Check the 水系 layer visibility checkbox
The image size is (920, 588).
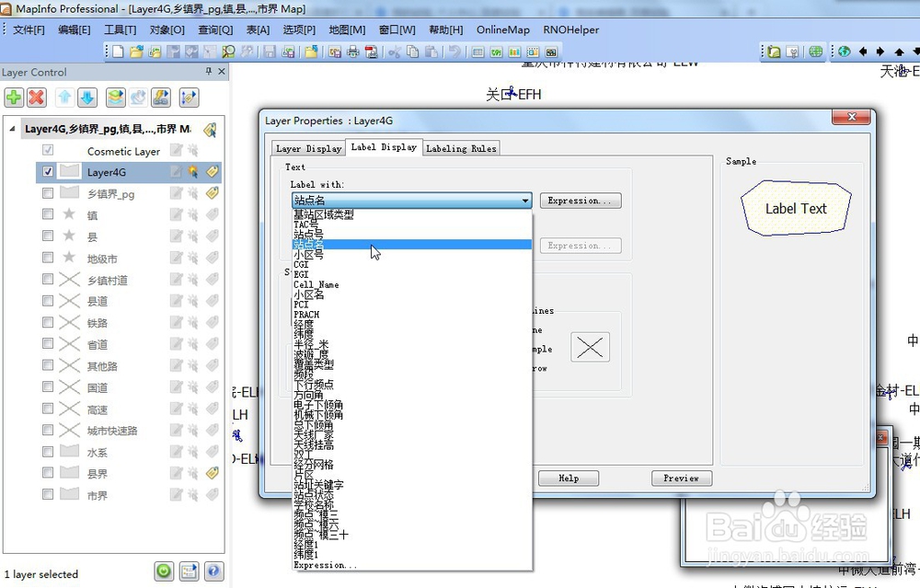coord(48,451)
